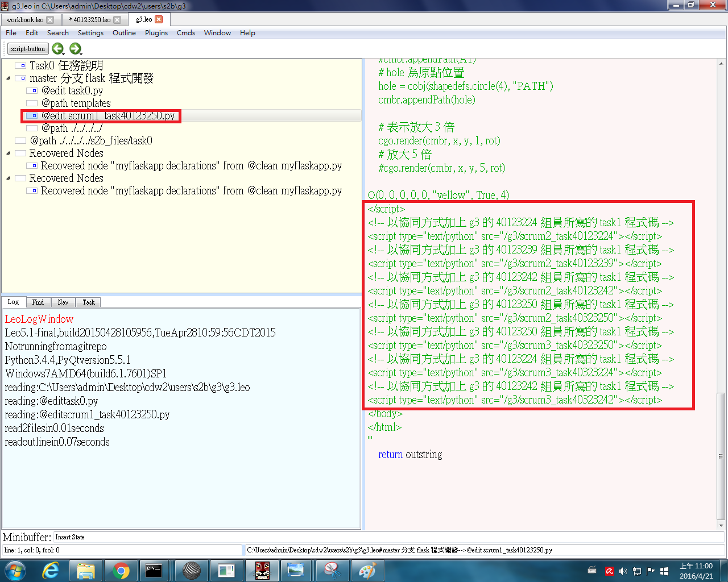The height and width of the screenshot is (582, 728).
Task: Click the Action Center flag tray icon
Action: pos(650,571)
